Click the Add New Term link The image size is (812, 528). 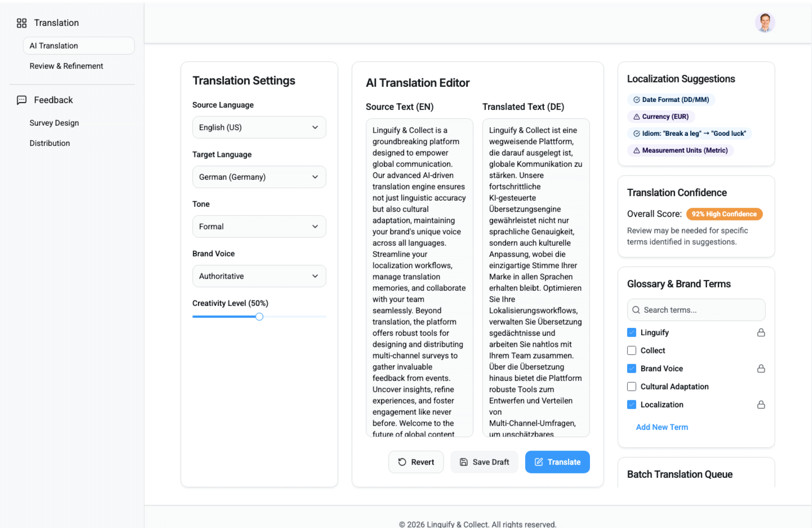click(x=661, y=427)
